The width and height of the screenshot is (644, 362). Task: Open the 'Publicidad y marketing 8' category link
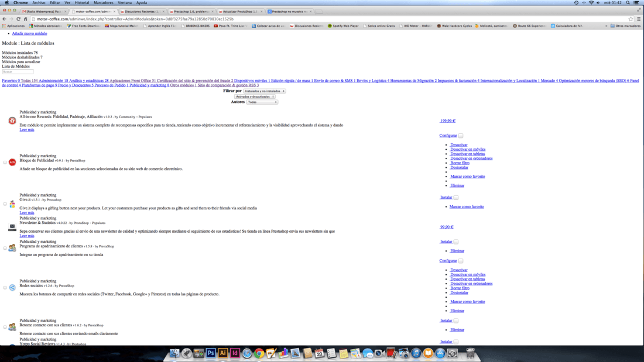[x=149, y=85]
